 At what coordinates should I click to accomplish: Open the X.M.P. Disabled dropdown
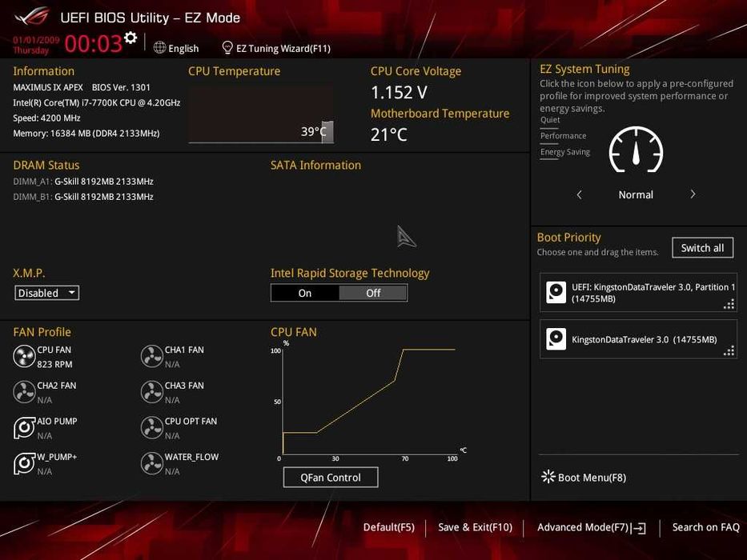(x=46, y=293)
